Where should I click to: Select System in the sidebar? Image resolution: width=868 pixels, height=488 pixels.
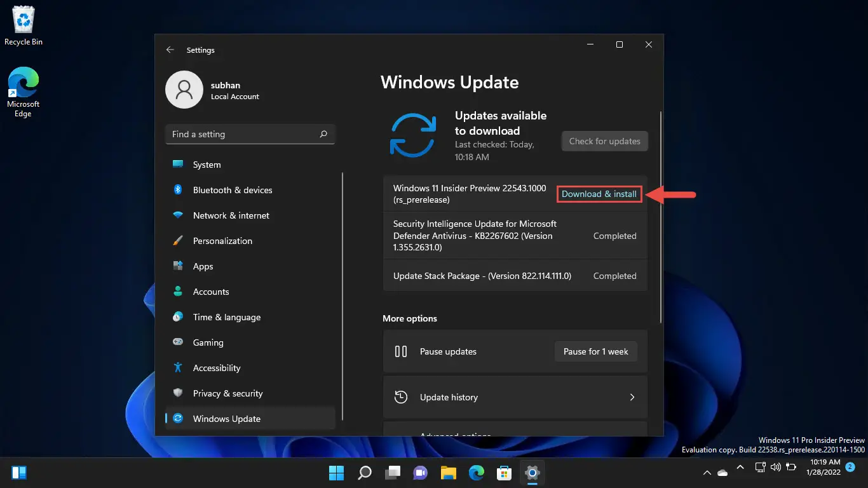point(250,165)
